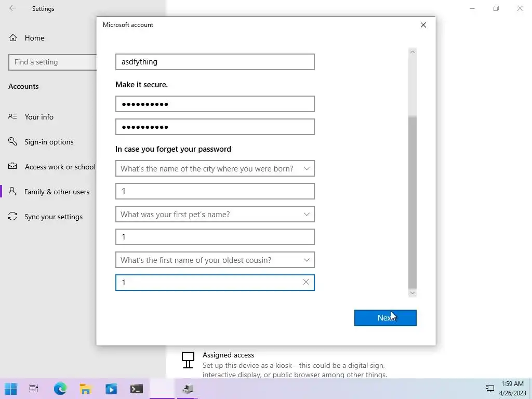
Task: Go to Settings Home
Action: click(34, 38)
